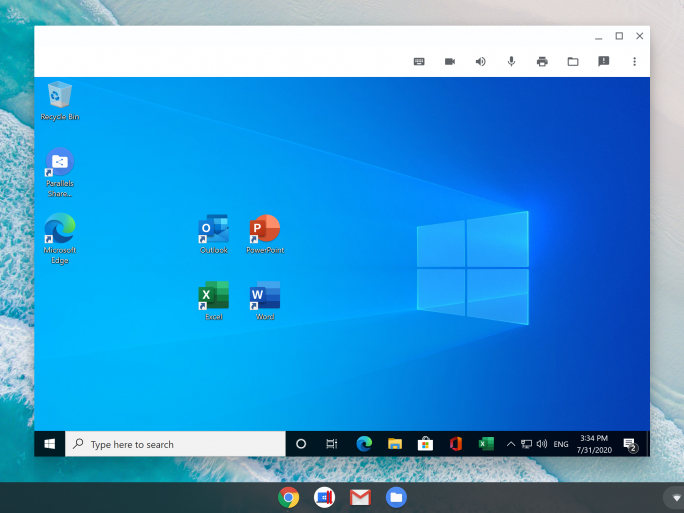Switch to Excel on the taskbar

(x=486, y=444)
